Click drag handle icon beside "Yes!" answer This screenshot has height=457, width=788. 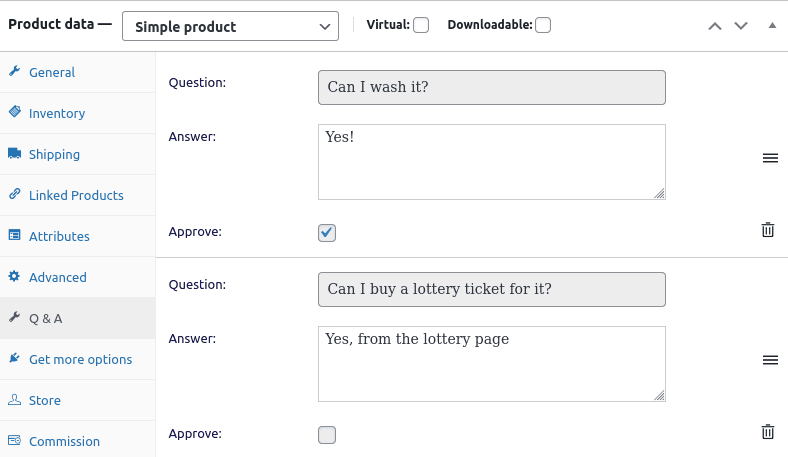(770, 158)
